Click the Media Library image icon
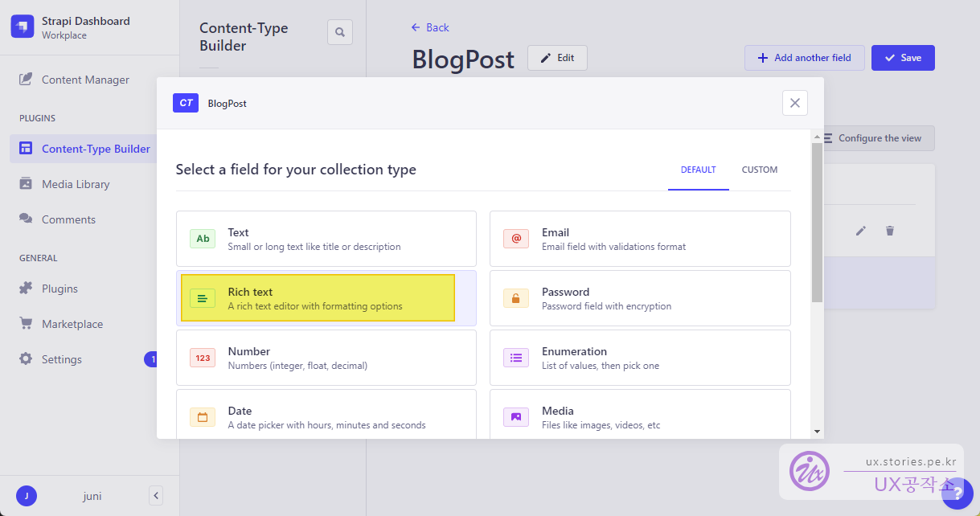Screen dimensions: 980x516 coord(26,184)
